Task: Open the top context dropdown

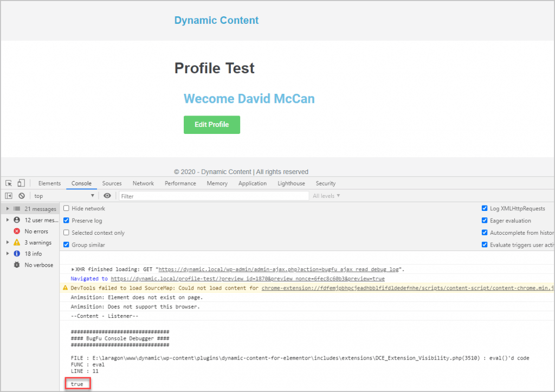Action: pos(64,196)
